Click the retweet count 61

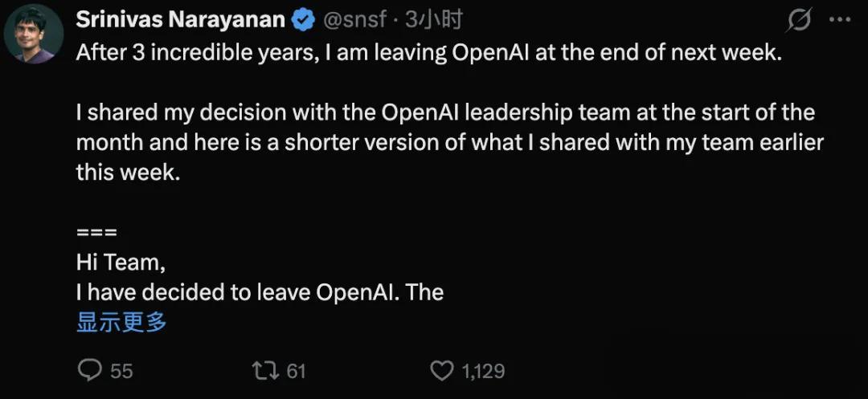(296, 370)
